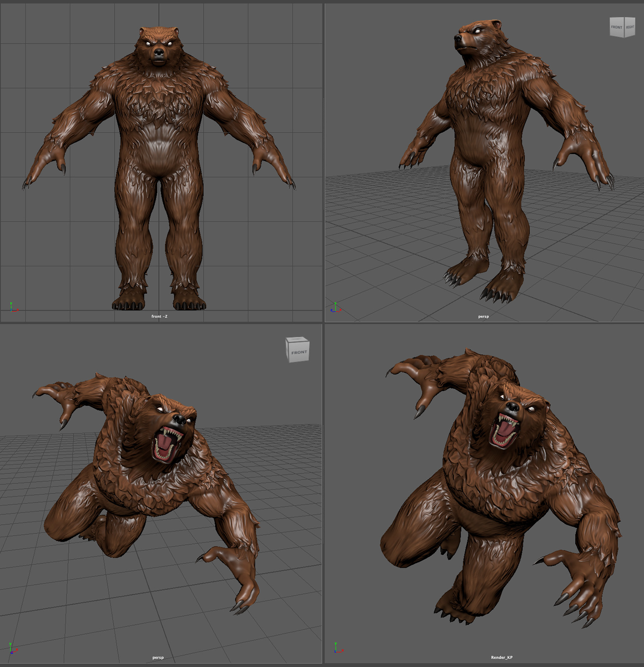Click 'persp' camera label in lower-left panel
The image size is (644, 667).
coord(158,658)
